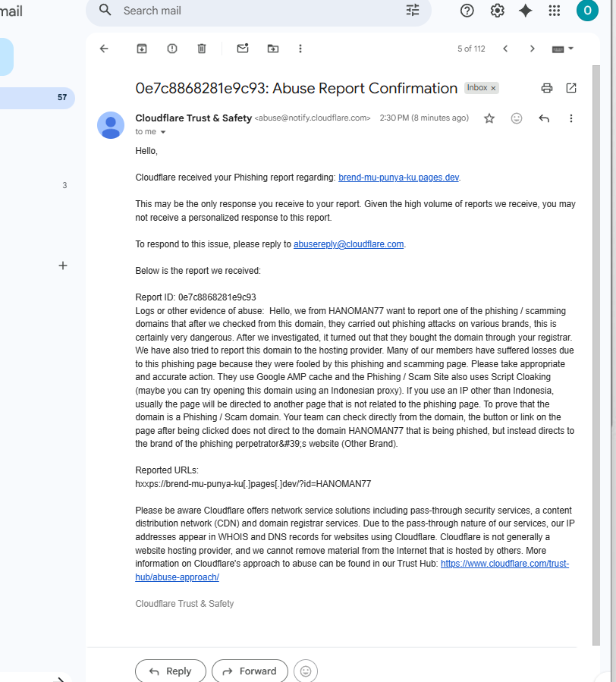Click the reported hxxps URL text
The width and height of the screenshot is (616, 682).
253,484
